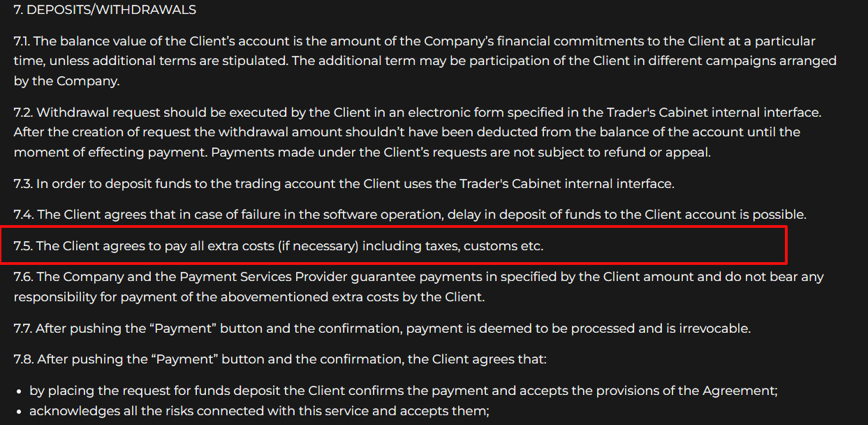Click clause 7.7 about irrevocable payment

pyautogui.click(x=382, y=328)
